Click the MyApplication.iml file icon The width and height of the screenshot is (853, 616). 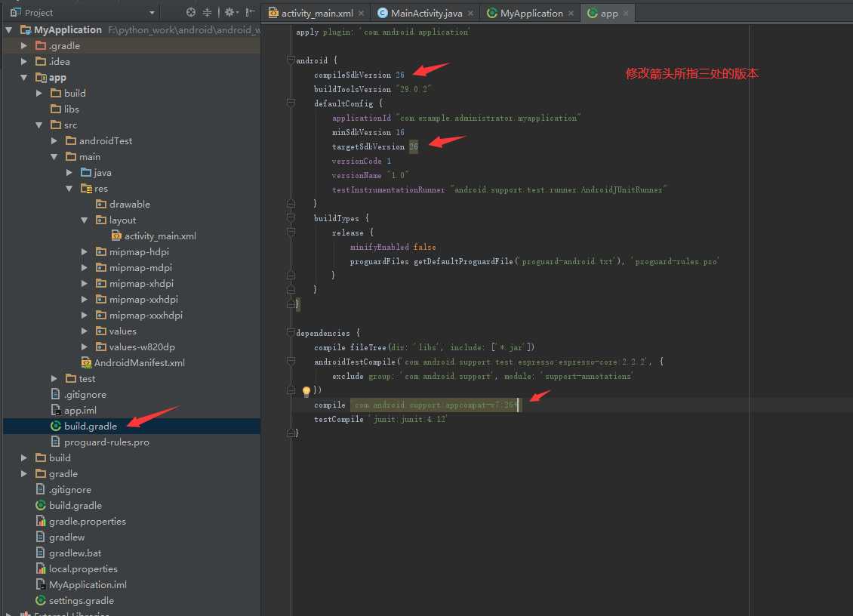click(x=40, y=584)
